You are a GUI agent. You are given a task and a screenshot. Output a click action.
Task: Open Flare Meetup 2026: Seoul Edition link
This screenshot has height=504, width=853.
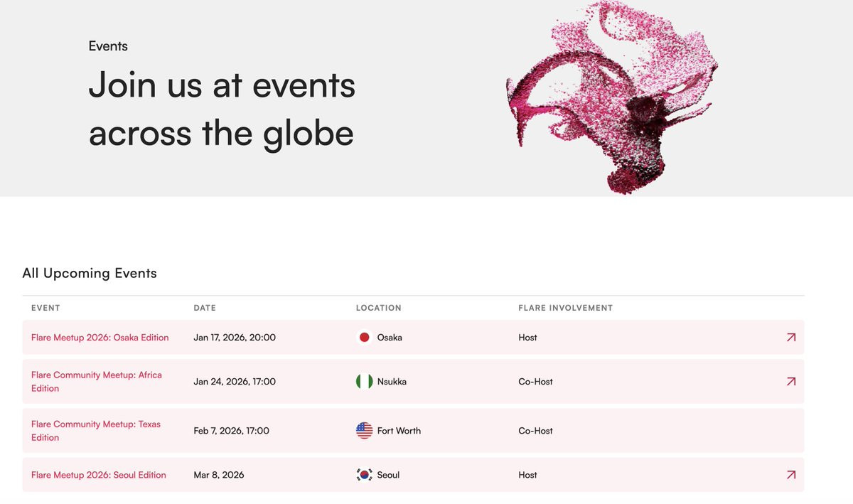[99, 475]
